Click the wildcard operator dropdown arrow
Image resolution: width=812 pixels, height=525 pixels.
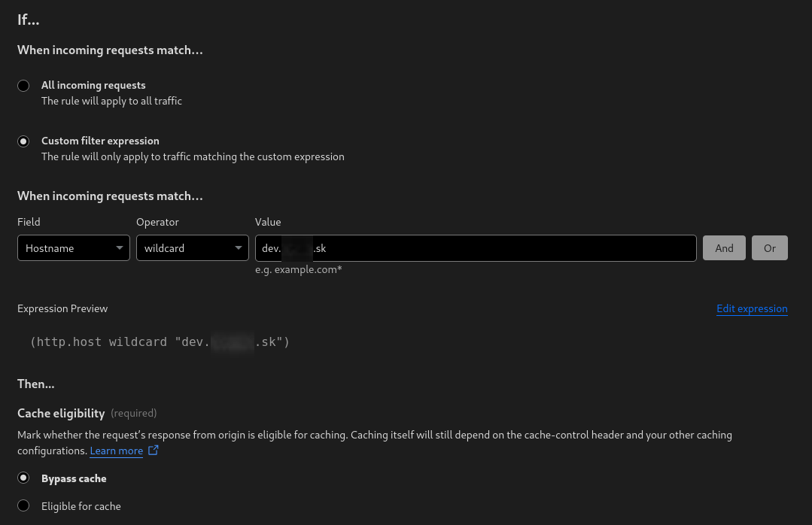(x=239, y=248)
